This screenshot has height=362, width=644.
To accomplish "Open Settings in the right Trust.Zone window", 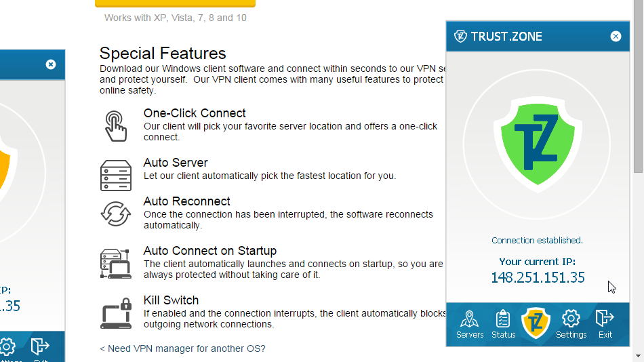I will coord(571,324).
